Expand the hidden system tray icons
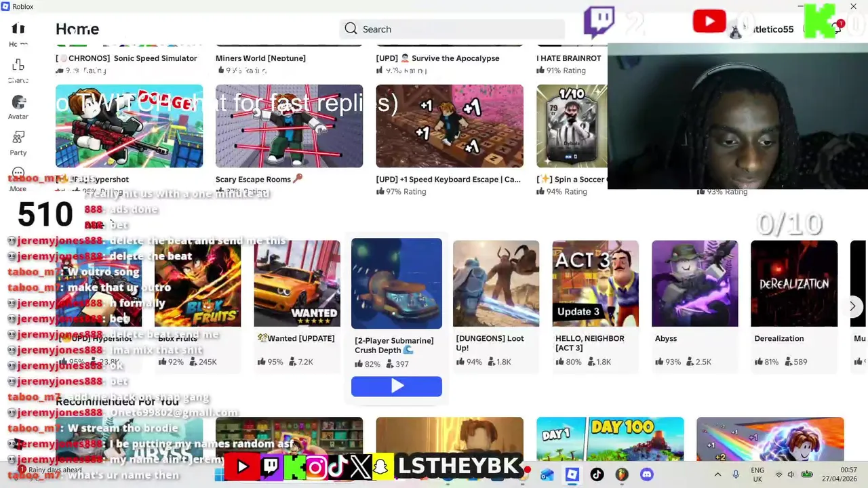The height and width of the screenshot is (488, 868). coord(717,475)
